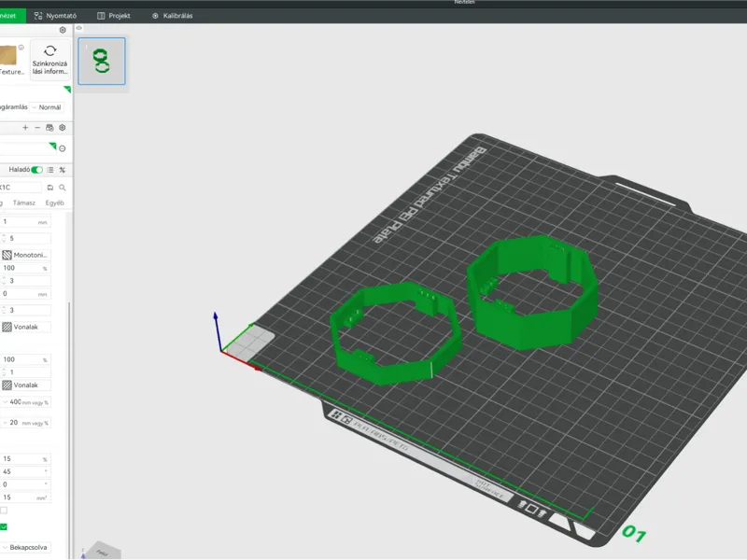Click the Projekt tab icon
The height and width of the screenshot is (560, 747).
(101, 16)
